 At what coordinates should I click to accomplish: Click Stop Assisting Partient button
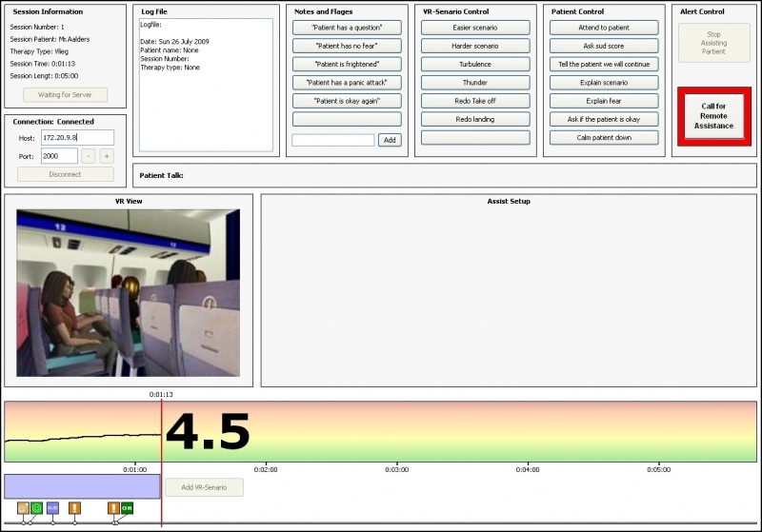(x=713, y=43)
